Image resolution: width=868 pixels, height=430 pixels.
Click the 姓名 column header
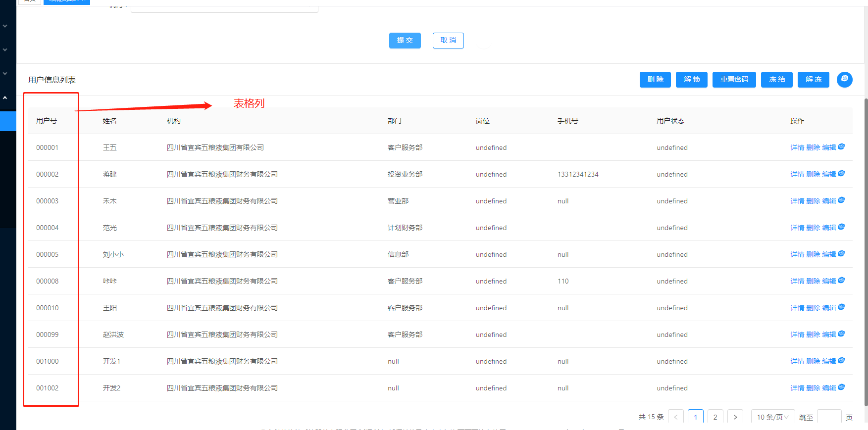pyautogui.click(x=110, y=121)
